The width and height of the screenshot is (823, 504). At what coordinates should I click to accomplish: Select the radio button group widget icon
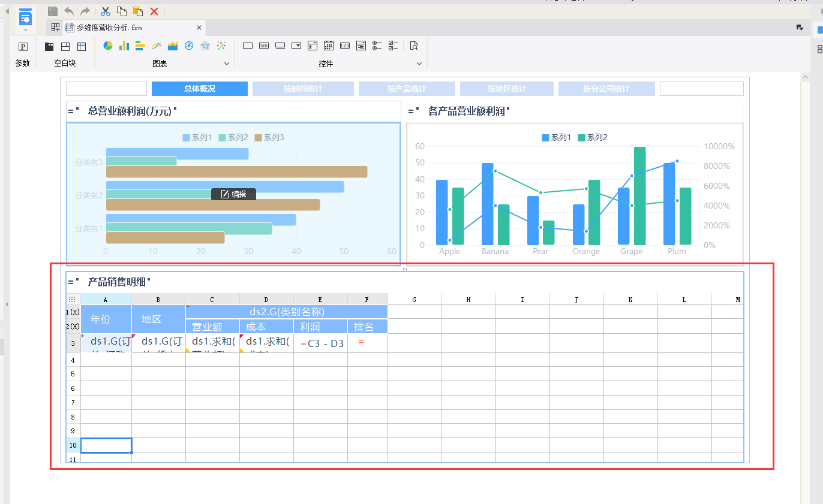point(377,46)
